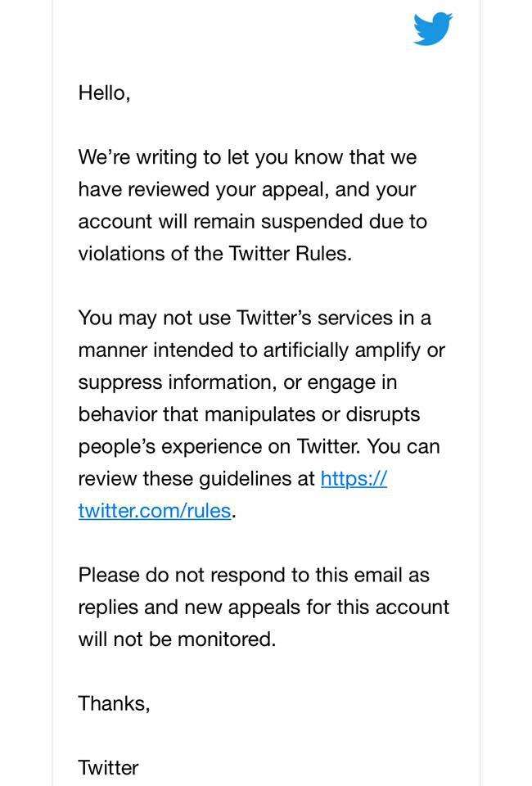This screenshot has height=786, width=532.
Task: Click the "Thanks," closing line
Action: pos(114,703)
